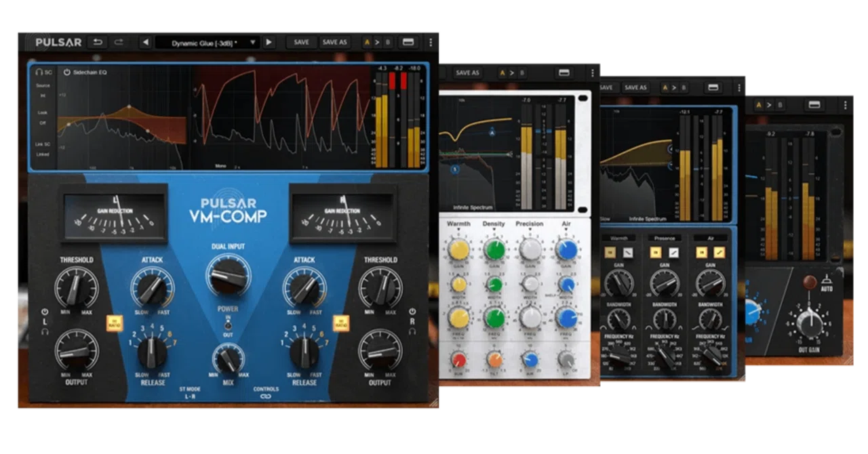The height and width of the screenshot is (454, 868).
Task: Toggle R channel power icon
Action: [x=411, y=312]
